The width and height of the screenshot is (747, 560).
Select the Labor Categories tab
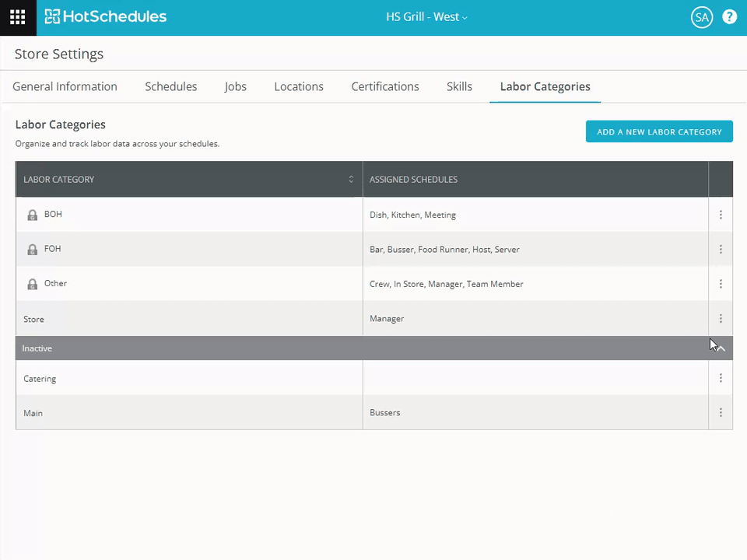545,86
